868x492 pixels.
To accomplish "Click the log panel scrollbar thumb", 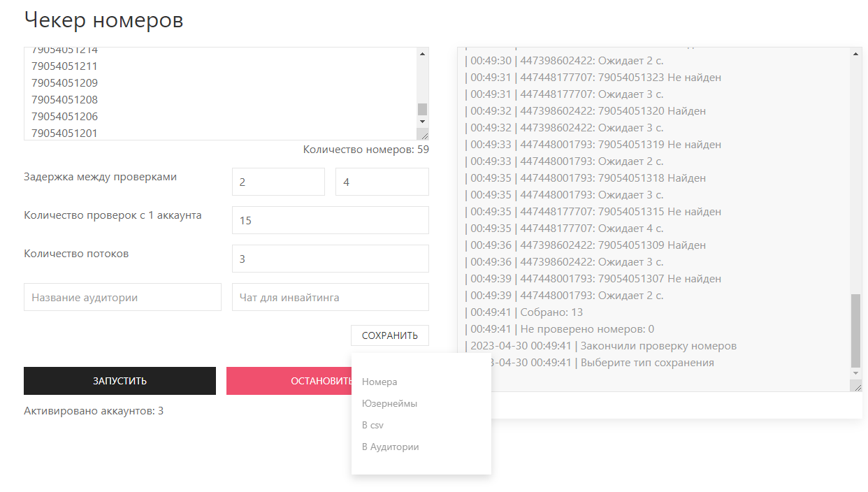I will point(856,330).
